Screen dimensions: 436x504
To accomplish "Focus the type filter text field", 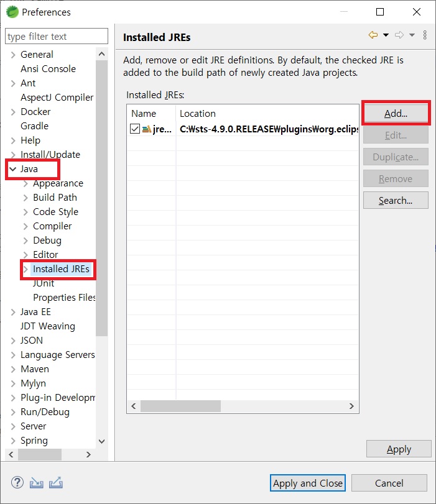I will 57,36.
